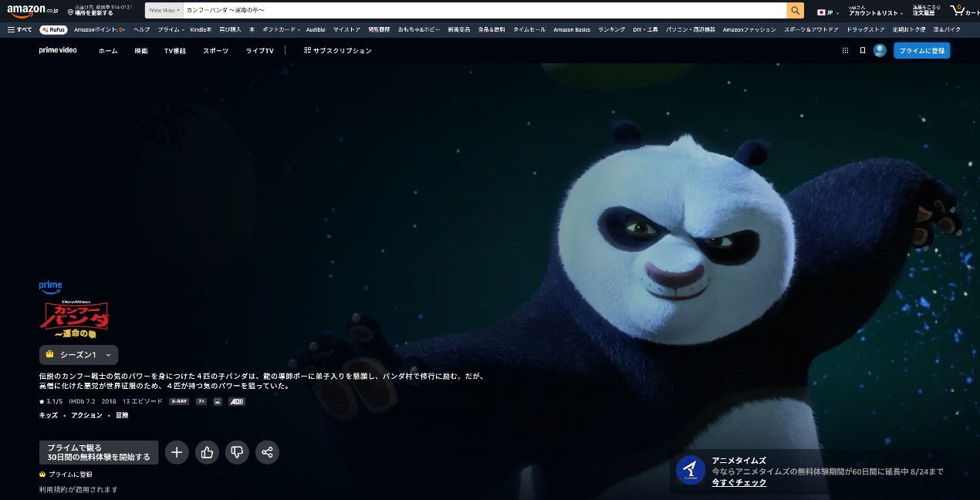Screen dimensions: 980x500
Task: Open Amazon Basics in navigation bar
Action: [x=572, y=29]
